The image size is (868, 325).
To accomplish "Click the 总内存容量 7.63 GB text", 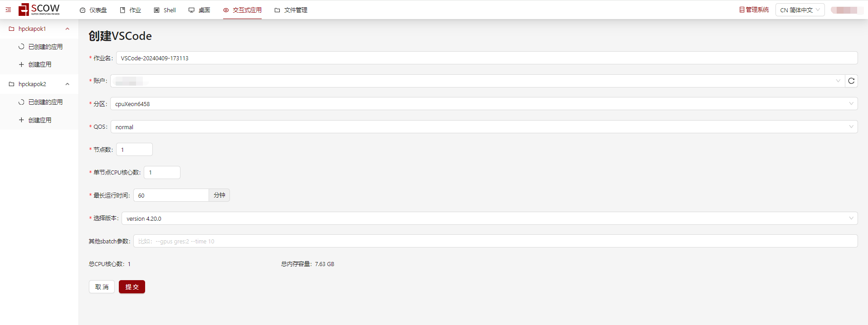I will click(307, 264).
